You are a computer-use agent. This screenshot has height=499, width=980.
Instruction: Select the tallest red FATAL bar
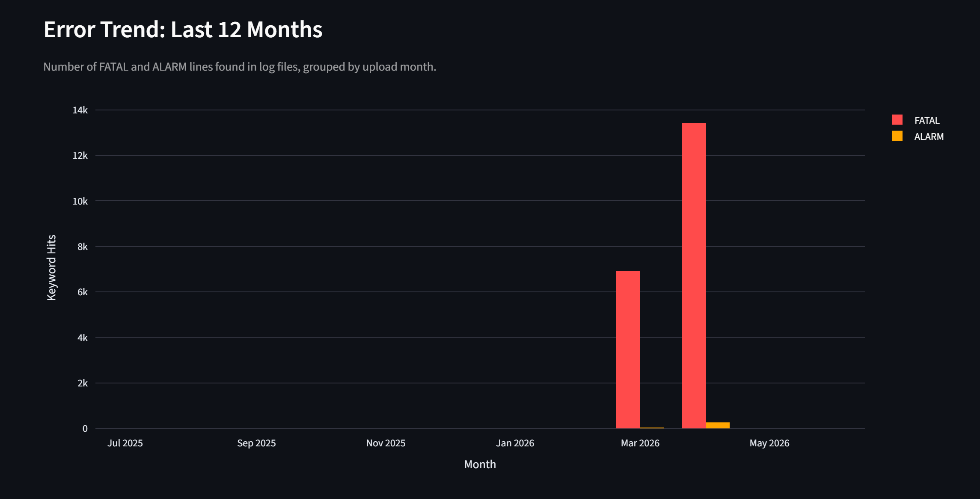694,276
